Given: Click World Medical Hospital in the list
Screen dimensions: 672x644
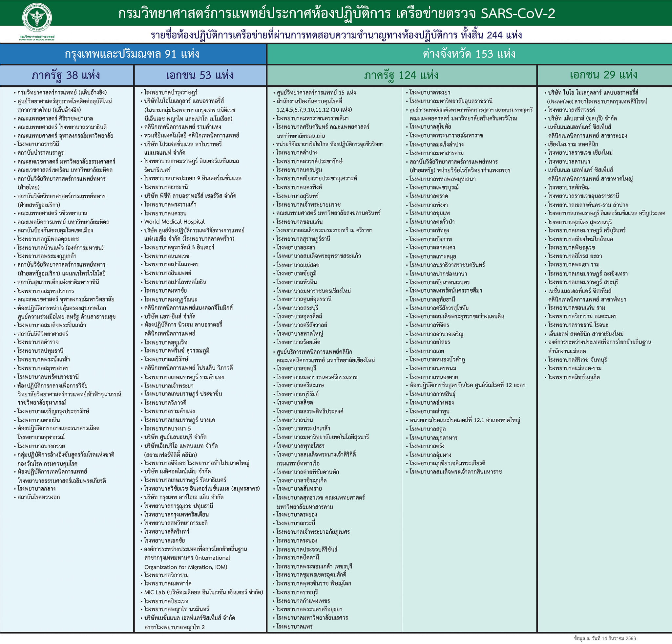Looking at the screenshot, I should tap(174, 222).
